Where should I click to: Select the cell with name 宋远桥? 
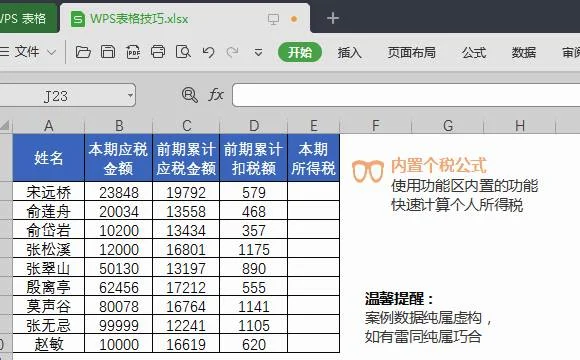coord(48,192)
